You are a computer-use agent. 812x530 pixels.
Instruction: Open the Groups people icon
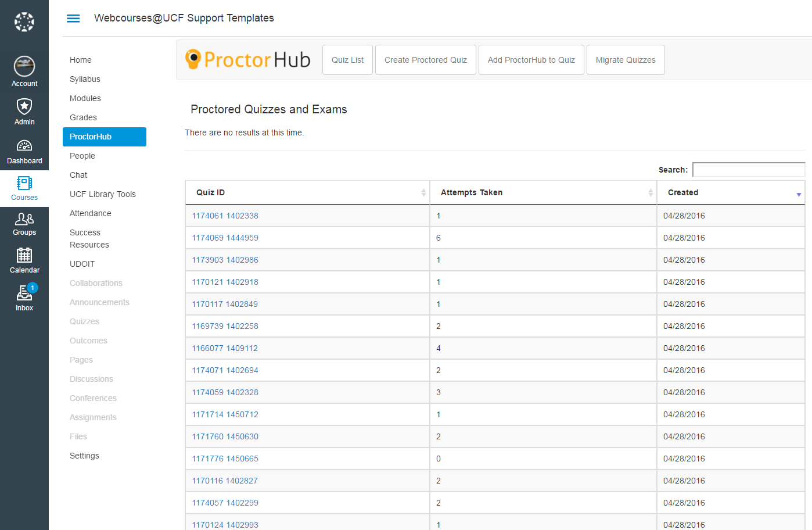[24, 219]
